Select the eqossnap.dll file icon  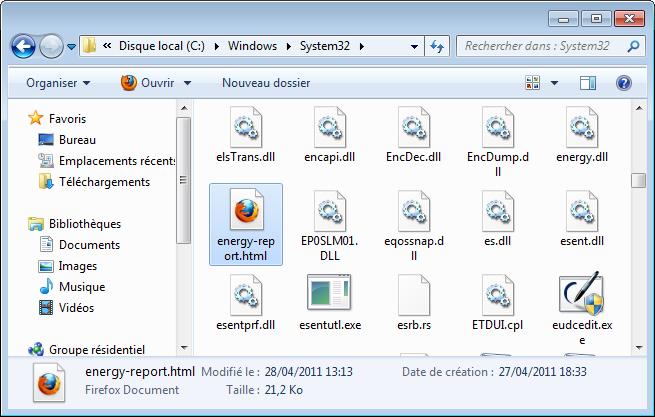pos(414,211)
